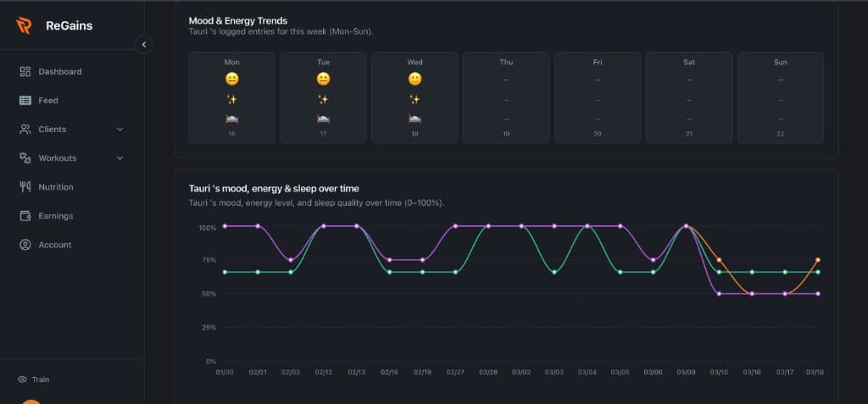
Task: Open the Feed menu item
Action: click(48, 101)
